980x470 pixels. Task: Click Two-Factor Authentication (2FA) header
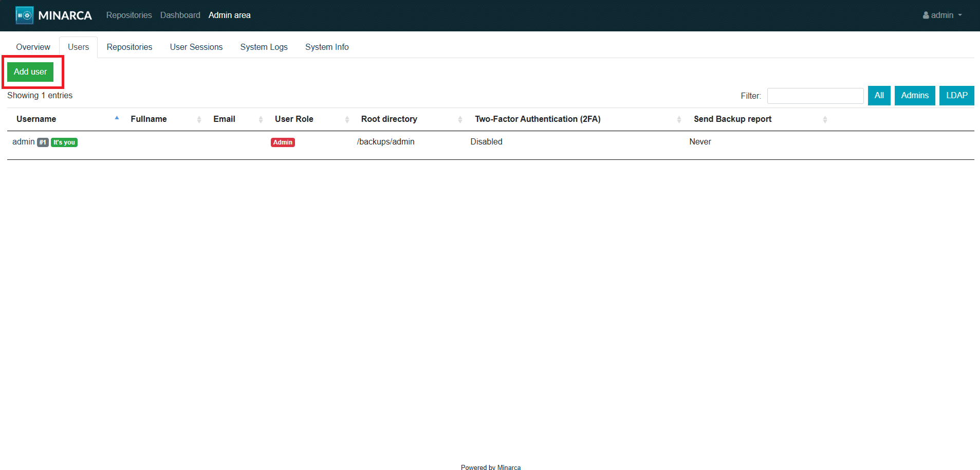click(x=538, y=119)
